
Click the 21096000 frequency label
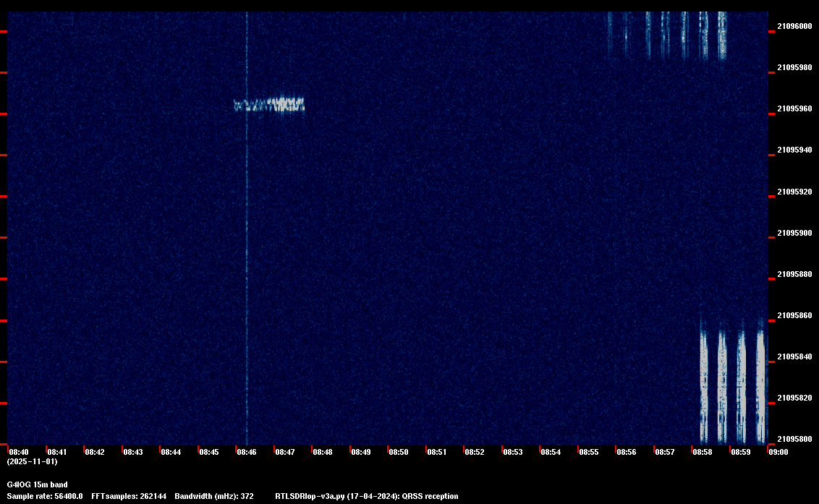(x=794, y=26)
